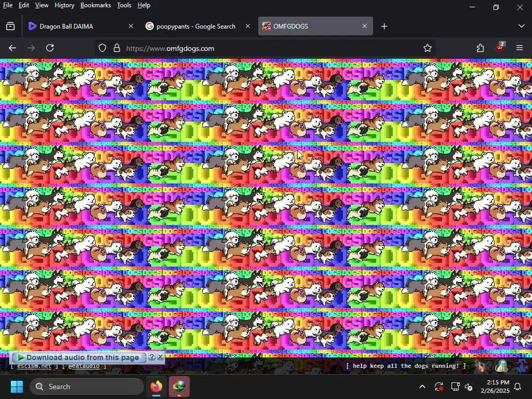
Task: Open the network tray icon
Action: tap(455, 387)
